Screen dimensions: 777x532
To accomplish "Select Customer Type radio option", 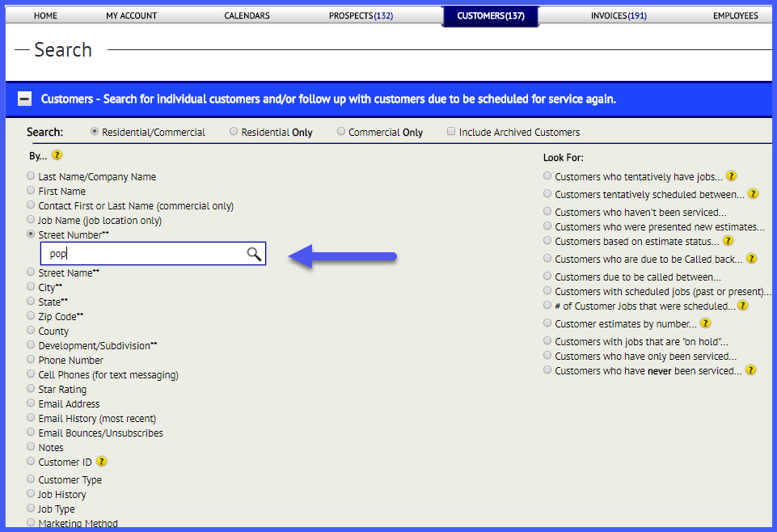I will point(31,479).
